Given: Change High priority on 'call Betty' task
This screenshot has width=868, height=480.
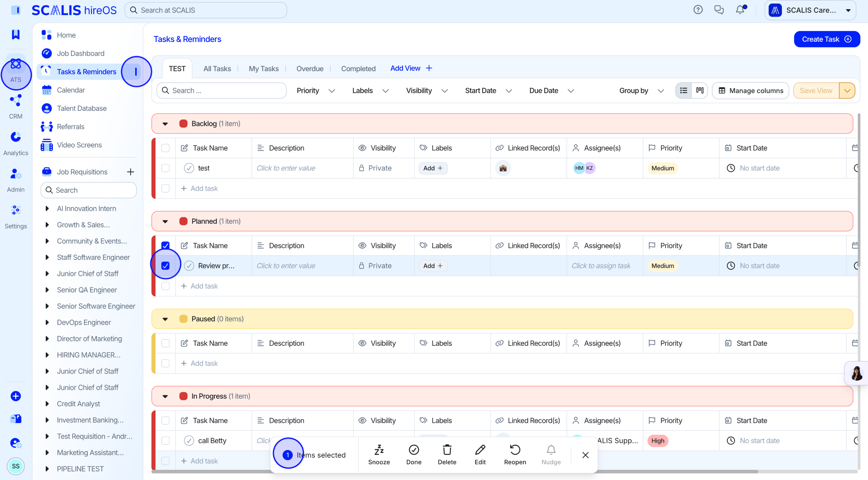Looking at the screenshot, I should pyautogui.click(x=658, y=440).
